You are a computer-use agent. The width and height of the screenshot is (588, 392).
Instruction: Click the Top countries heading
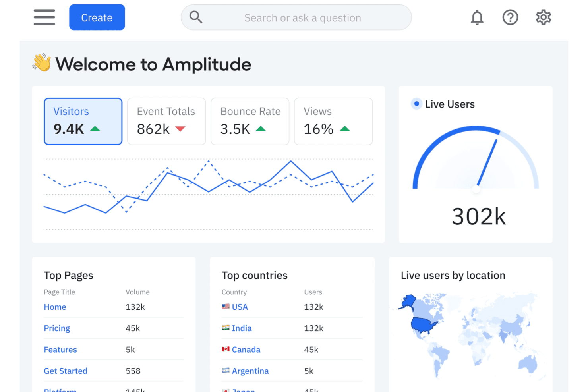pyautogui.click(x=255, y=275)
